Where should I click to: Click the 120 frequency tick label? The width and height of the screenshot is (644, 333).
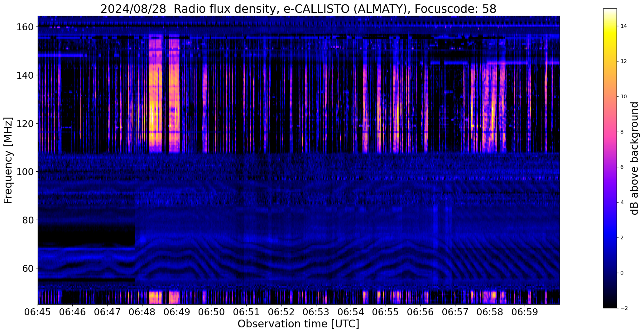(x=25, y=124)
